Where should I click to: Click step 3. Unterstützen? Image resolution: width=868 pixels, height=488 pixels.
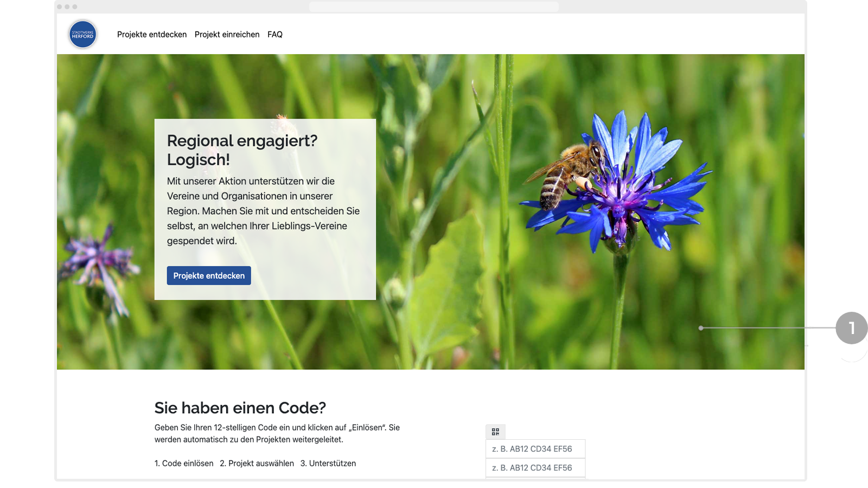pos(328,463)
